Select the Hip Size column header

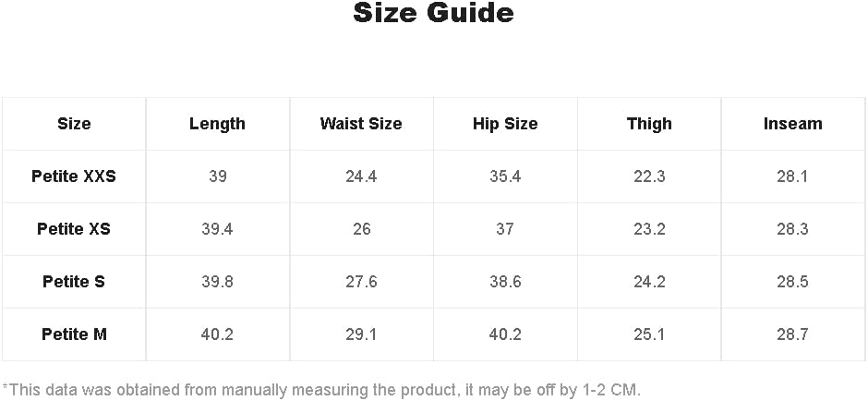(505, 124)
